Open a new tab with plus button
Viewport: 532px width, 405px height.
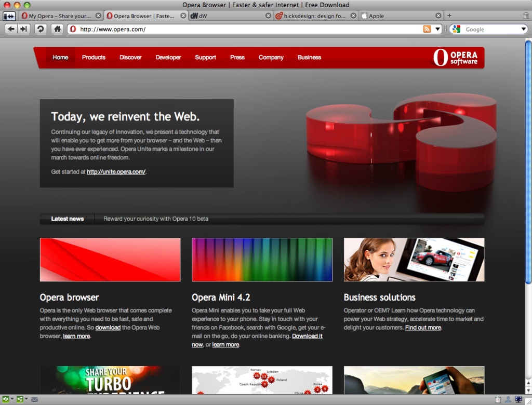[449, 16]
